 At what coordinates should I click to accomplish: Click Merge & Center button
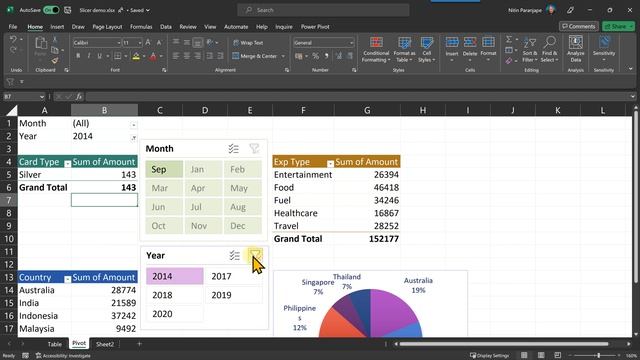click(x=255, y=56)
